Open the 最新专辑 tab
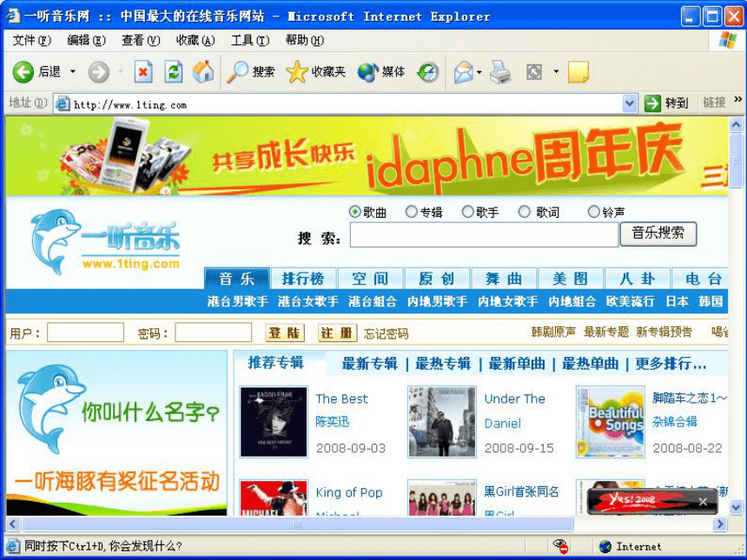 pyautogui.click(x=370, y=364)
